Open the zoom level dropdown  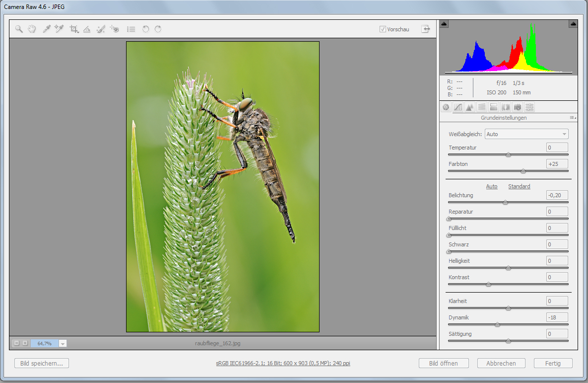(x=63, y=343)
